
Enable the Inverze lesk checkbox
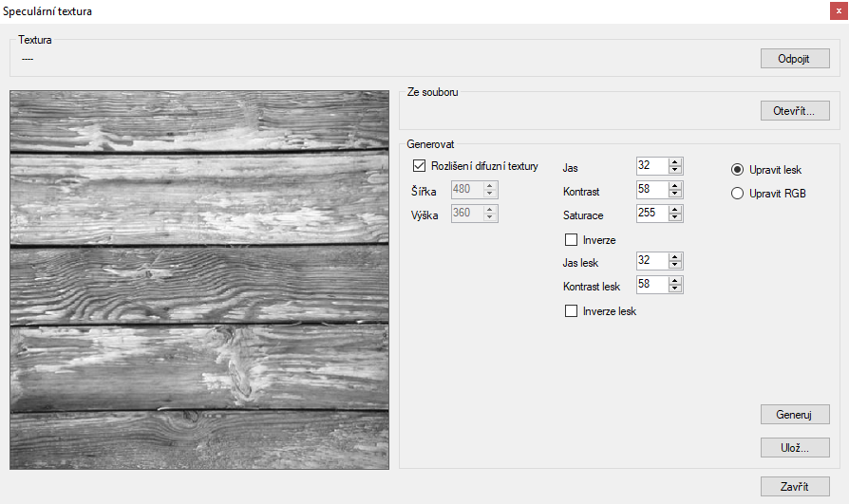tap(572, 310)
